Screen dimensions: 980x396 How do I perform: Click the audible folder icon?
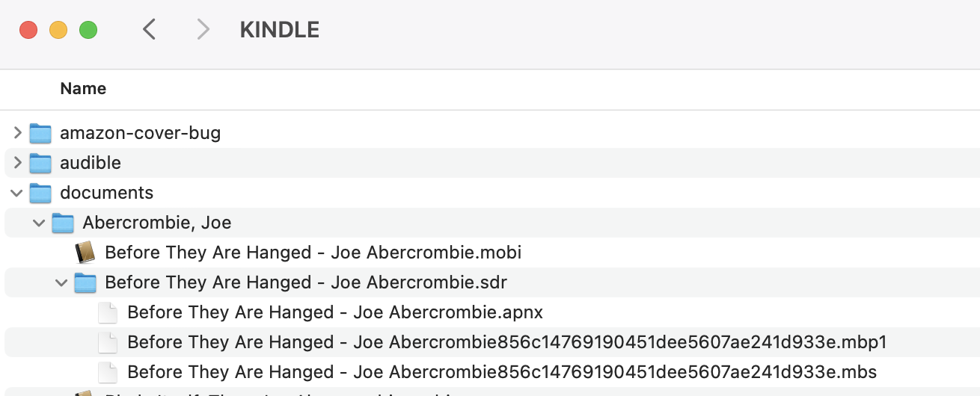40,163
